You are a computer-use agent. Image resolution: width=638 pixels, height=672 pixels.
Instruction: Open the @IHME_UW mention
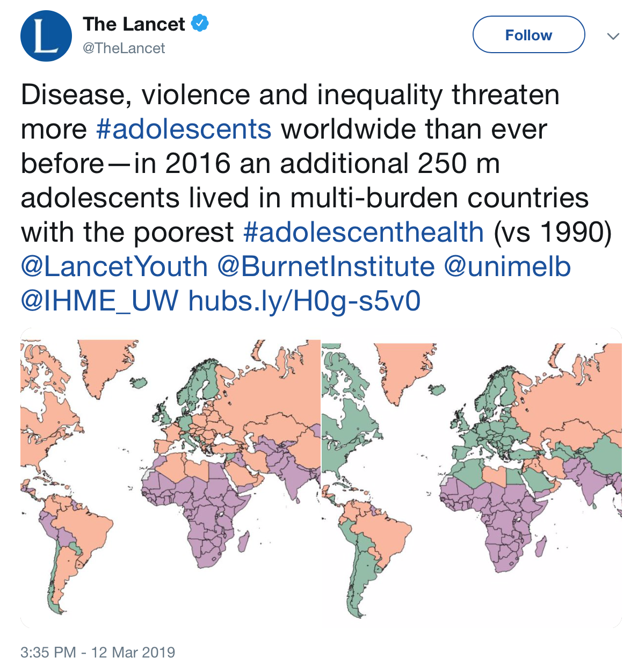pyautogui.click(x=99, y=301)
